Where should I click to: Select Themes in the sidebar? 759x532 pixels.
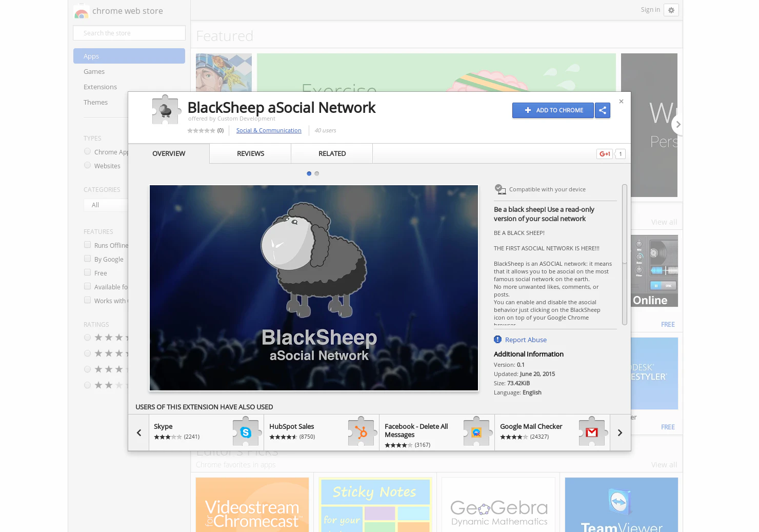click(95, 102)
